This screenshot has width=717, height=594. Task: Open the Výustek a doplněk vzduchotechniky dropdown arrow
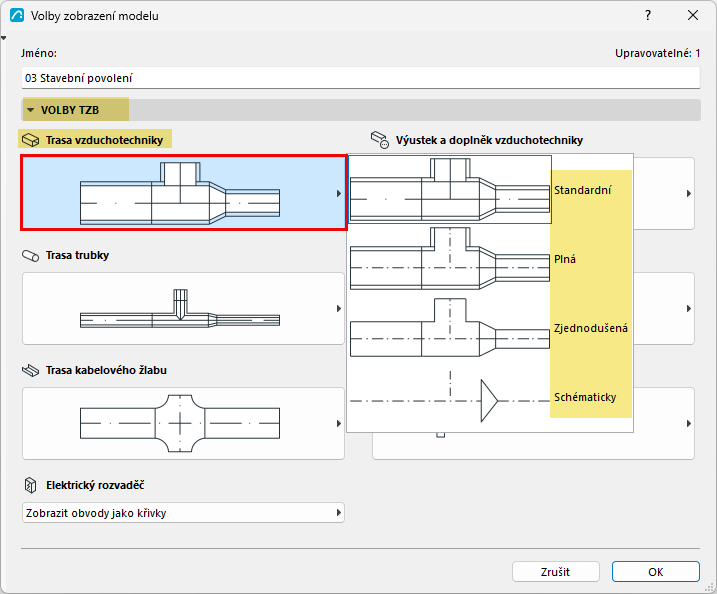[x=689, y=193]
